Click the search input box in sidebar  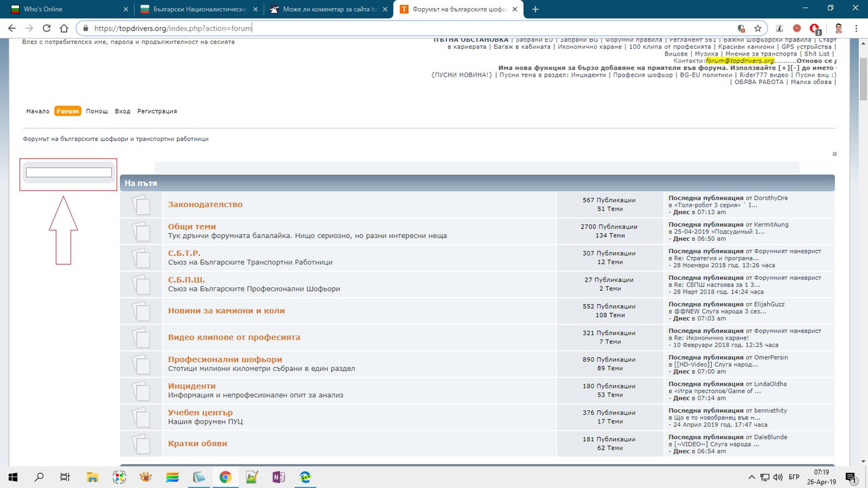pos(68,173)
